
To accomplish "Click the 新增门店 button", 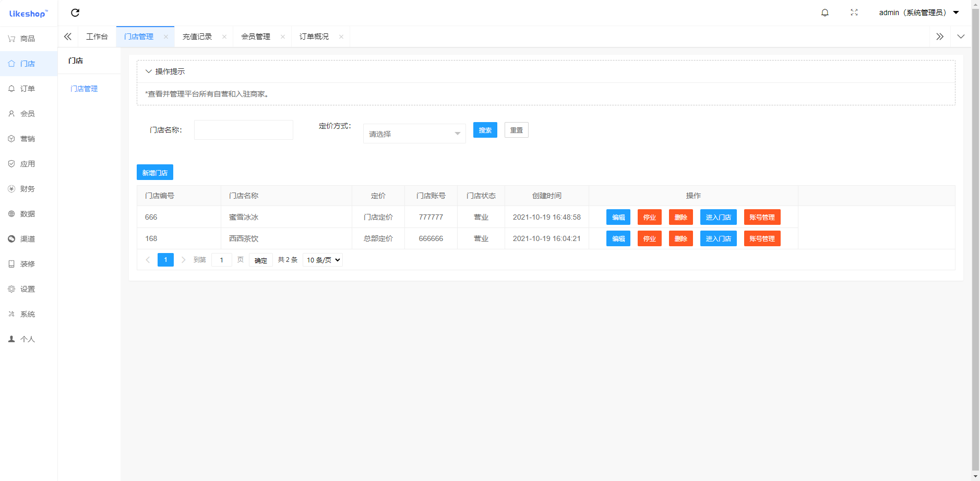I will [x=154, y=172].
